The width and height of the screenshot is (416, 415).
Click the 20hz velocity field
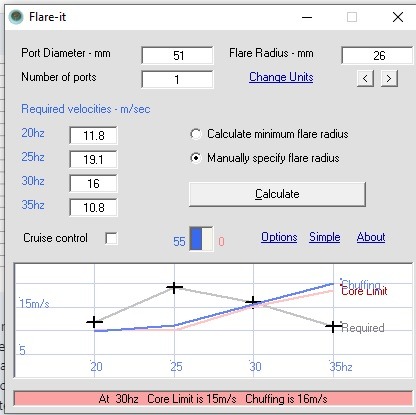click(x=93, y=135)
